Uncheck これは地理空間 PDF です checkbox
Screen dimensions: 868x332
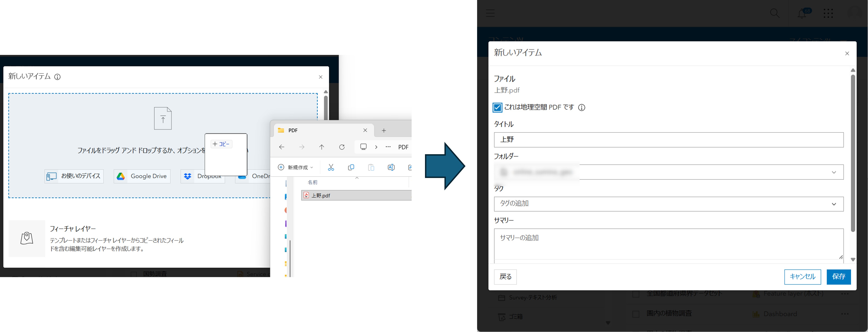pyautogui.click(x=497, y=108)
